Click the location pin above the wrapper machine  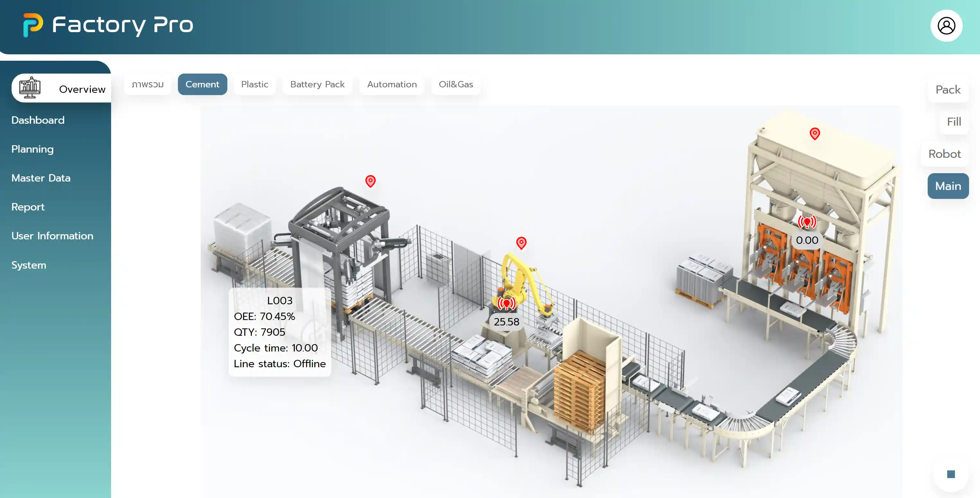[370, 181]
